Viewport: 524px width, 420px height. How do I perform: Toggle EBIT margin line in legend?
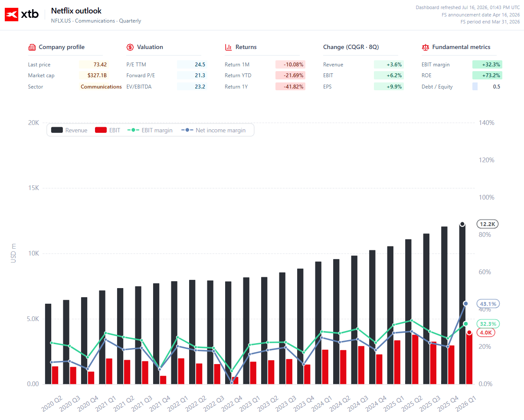click(x=150, y=130)
